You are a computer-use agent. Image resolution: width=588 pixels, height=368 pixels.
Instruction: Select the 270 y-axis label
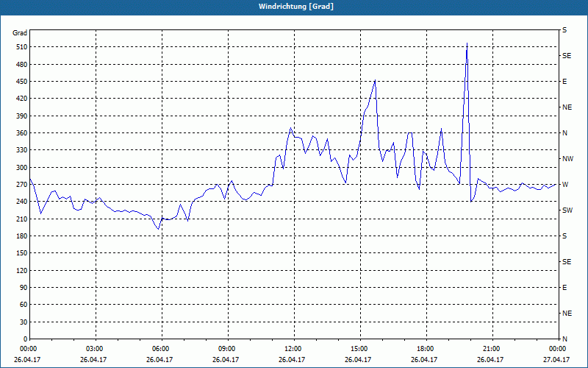click(22, 185)
